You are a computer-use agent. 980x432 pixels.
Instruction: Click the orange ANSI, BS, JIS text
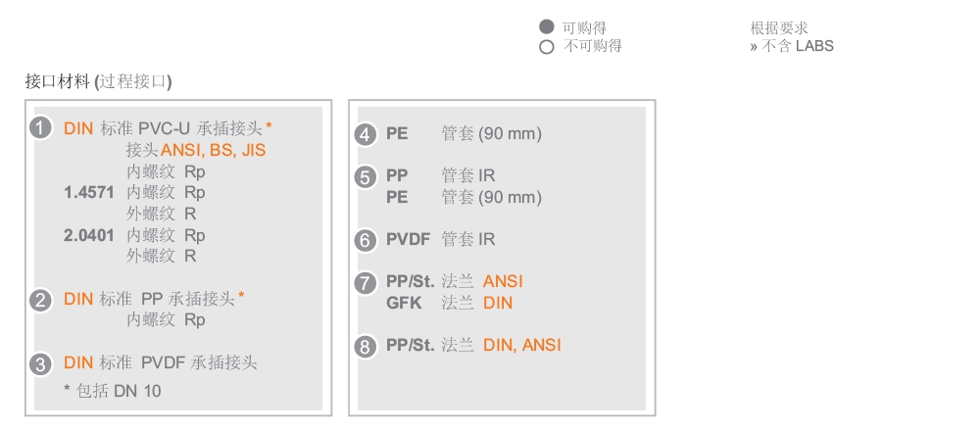coord(213,150)
